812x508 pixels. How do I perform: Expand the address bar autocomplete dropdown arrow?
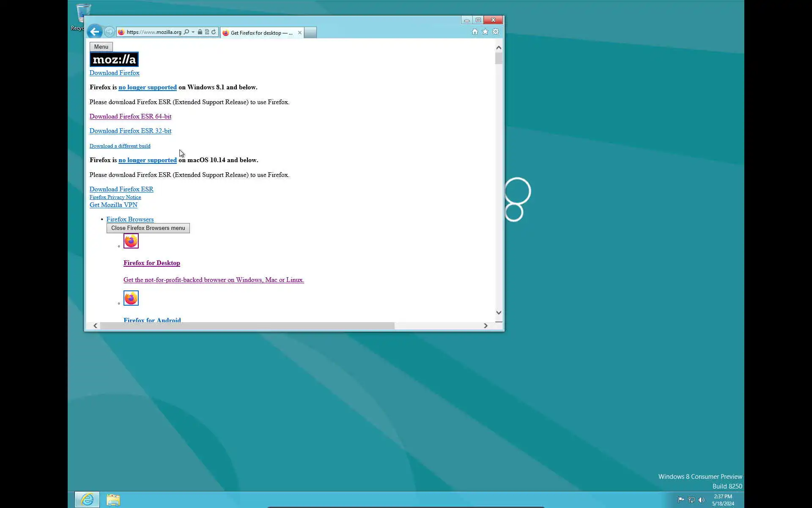coord(193,32)
